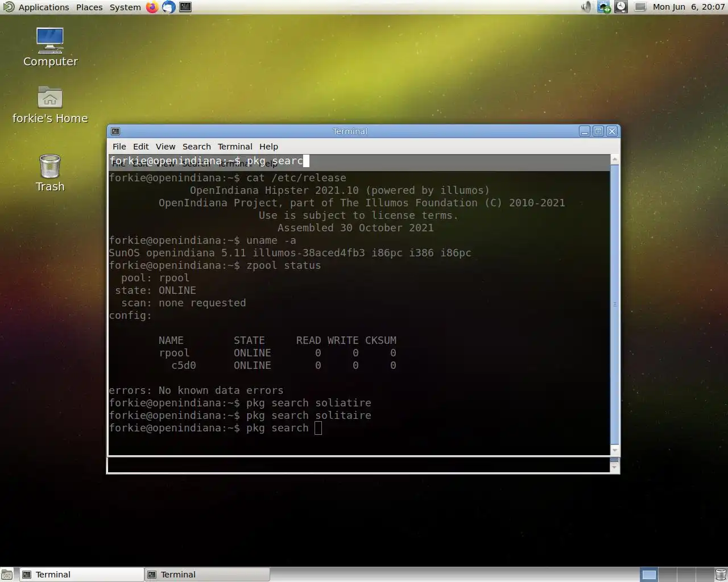728x582 pixels.
Task: Open the trash applet in bottom panel
Action: coord(721,575)
